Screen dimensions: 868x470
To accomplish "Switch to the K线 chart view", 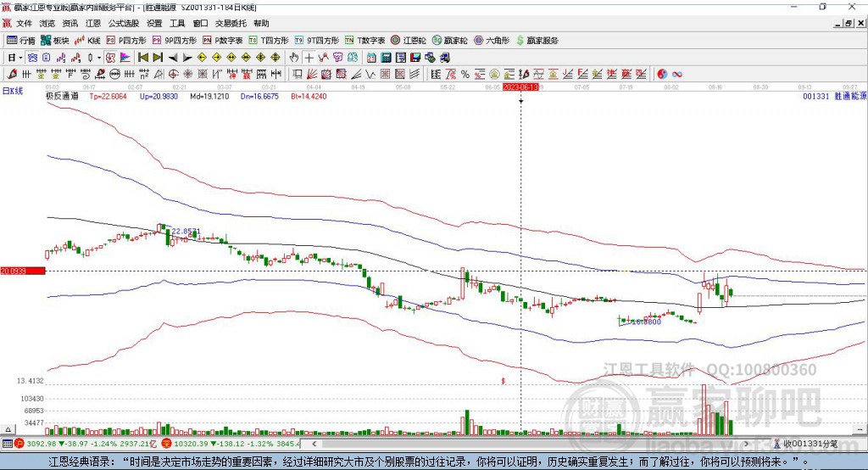I will tap(87, 41).
